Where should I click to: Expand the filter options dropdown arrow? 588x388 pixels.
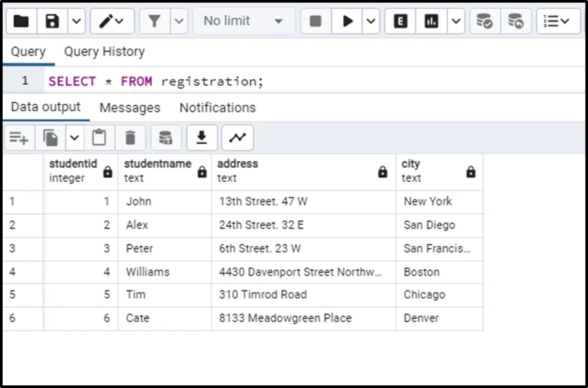tap(179, 21)
